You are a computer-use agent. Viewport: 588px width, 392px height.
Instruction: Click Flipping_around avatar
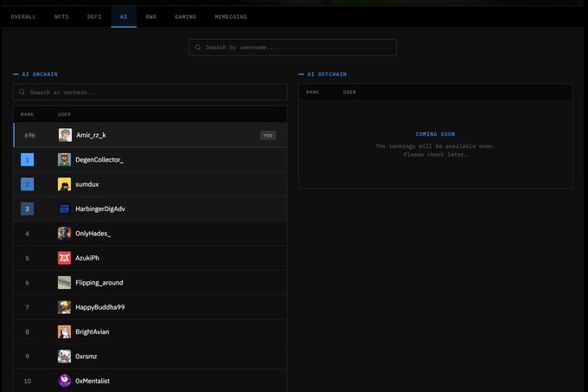pos(65,282)
